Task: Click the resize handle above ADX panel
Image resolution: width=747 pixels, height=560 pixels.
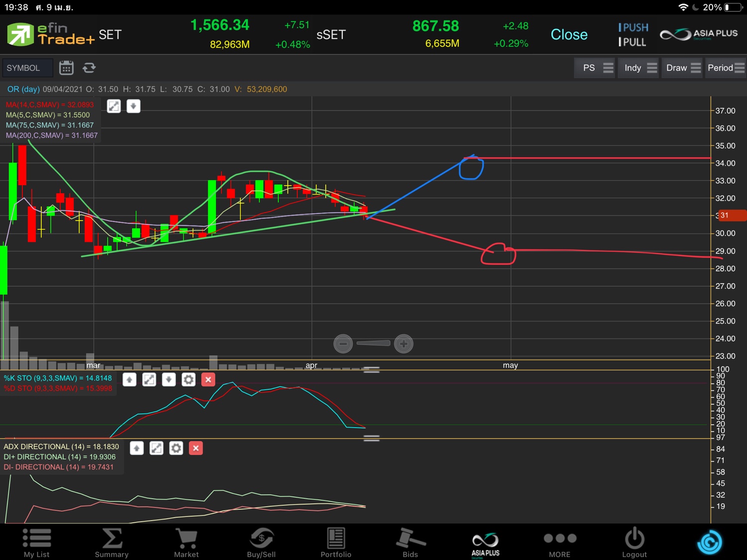Action: (372, 438)
